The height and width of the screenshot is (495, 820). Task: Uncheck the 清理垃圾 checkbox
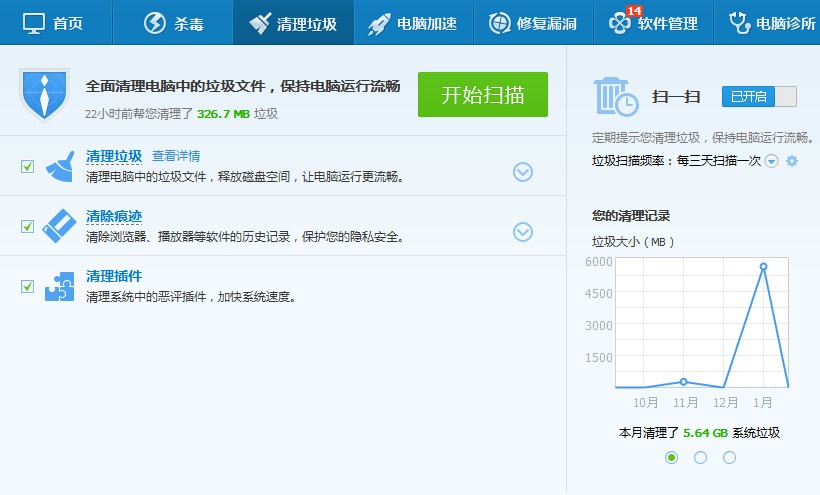click(27, 166)
